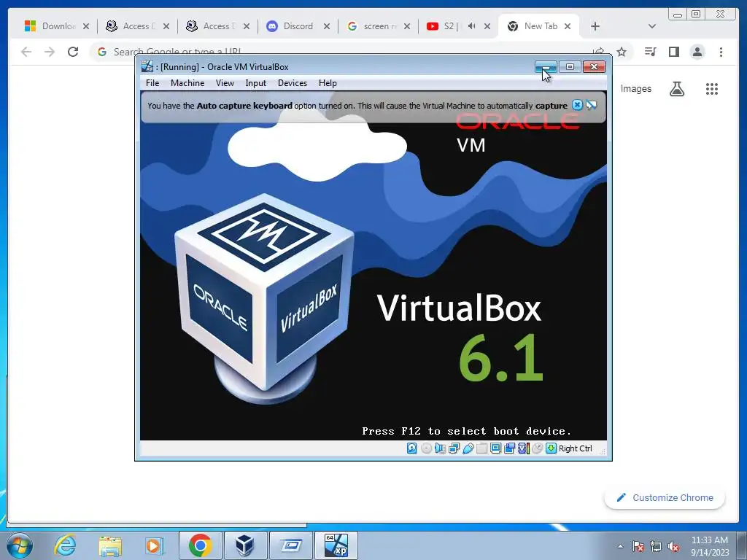Open a new Chrome tab with plus button
The height and width of the screenshot is (560, 747).
pyautogui.click(x=595, y=26)
